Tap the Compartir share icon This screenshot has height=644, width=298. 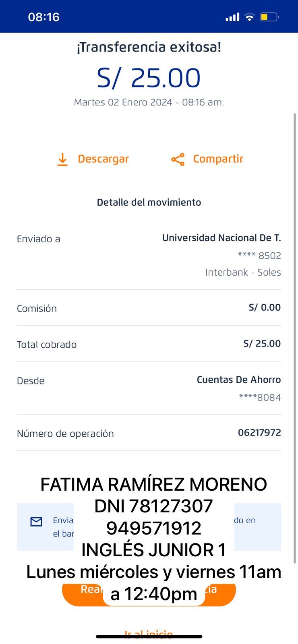pos(178,159)
